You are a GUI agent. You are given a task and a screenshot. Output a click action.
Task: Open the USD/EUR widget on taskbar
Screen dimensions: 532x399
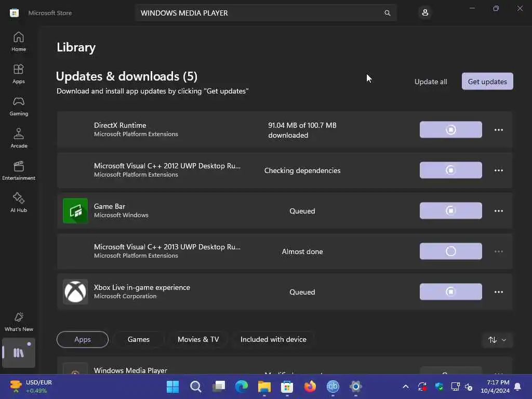pyautogui.click(x=30, y=387)
